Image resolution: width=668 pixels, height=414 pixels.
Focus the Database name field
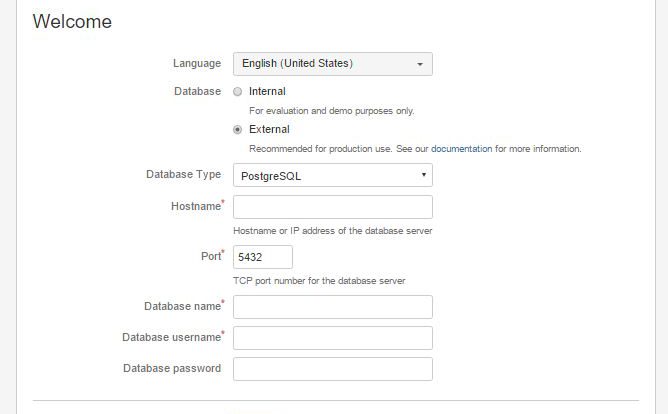pyautogui.click(x=333, y=307)
